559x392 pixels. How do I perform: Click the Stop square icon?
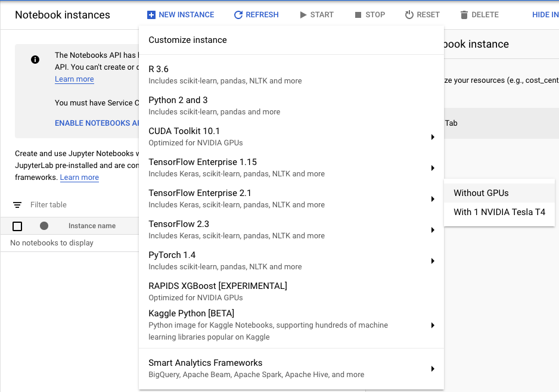click(x=358, y=15)
